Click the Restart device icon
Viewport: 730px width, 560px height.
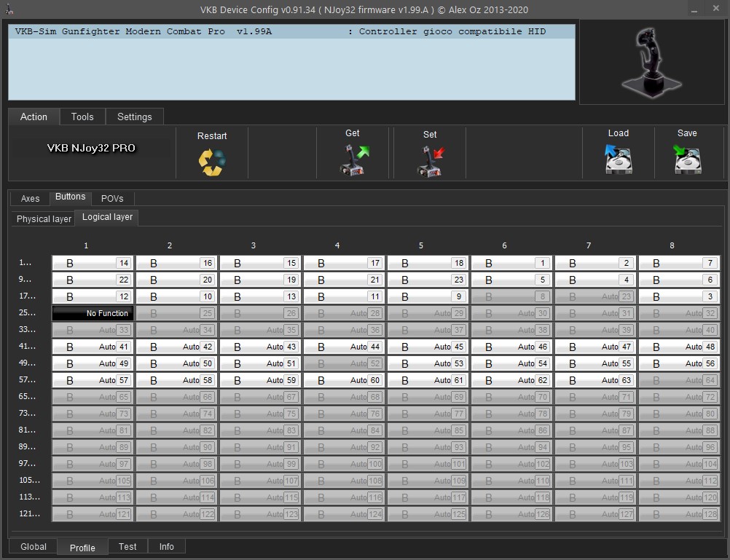212,162
